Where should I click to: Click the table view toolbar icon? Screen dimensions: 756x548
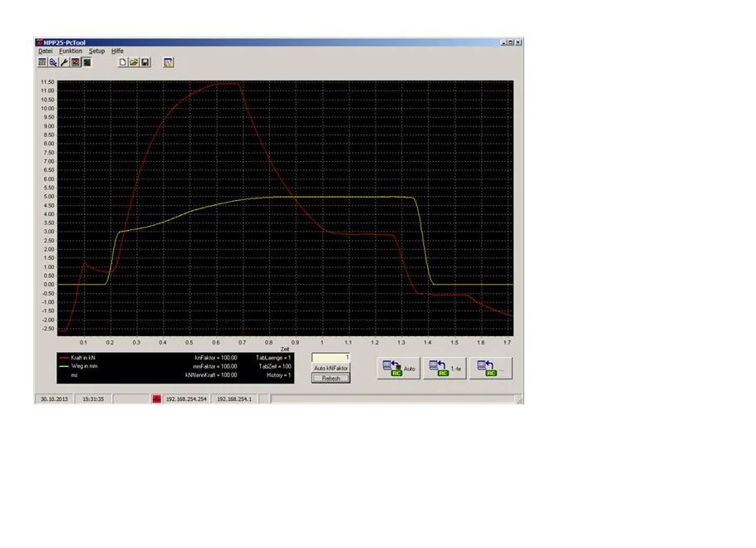click(42, 62)
